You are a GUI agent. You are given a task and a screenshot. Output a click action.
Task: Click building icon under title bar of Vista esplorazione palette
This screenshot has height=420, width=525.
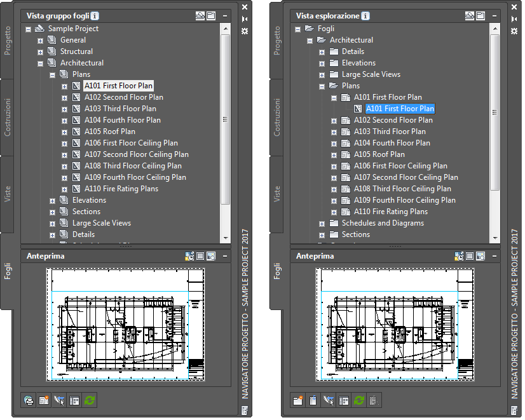click(514, 410)
